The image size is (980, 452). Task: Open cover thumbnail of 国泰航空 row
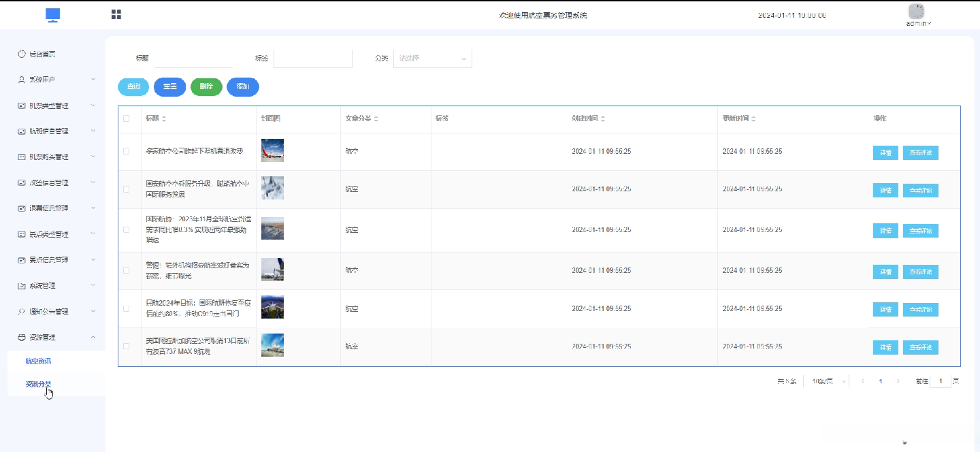pos(272,188)
